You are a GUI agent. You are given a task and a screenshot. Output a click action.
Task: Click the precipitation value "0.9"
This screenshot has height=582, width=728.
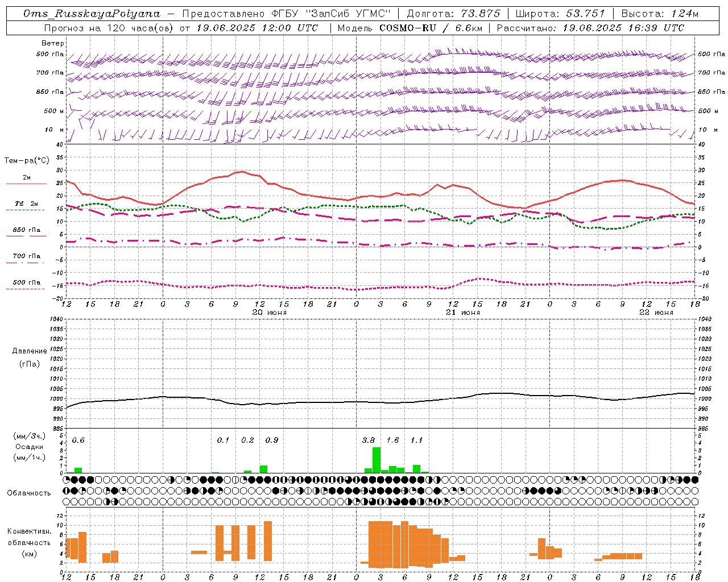coord(272,440)
